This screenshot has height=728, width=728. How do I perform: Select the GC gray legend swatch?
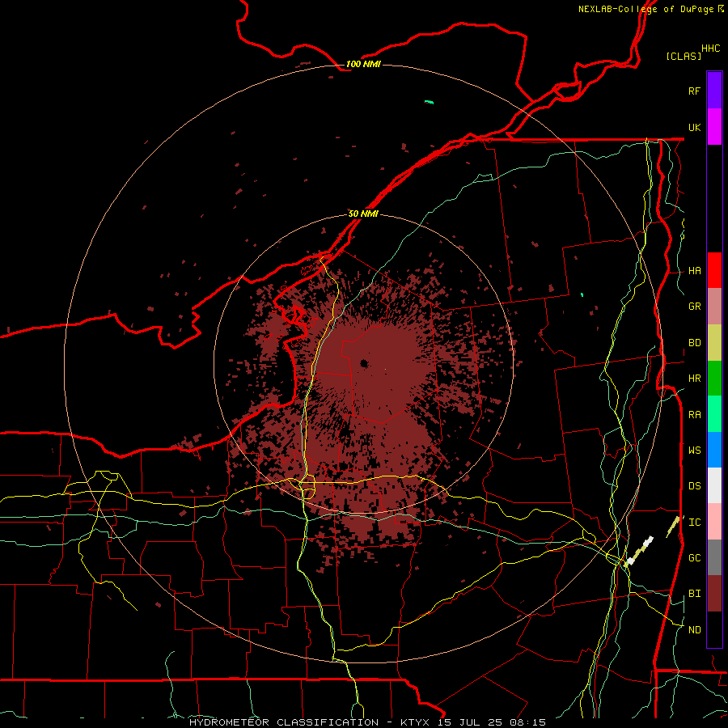pos(714,557)
